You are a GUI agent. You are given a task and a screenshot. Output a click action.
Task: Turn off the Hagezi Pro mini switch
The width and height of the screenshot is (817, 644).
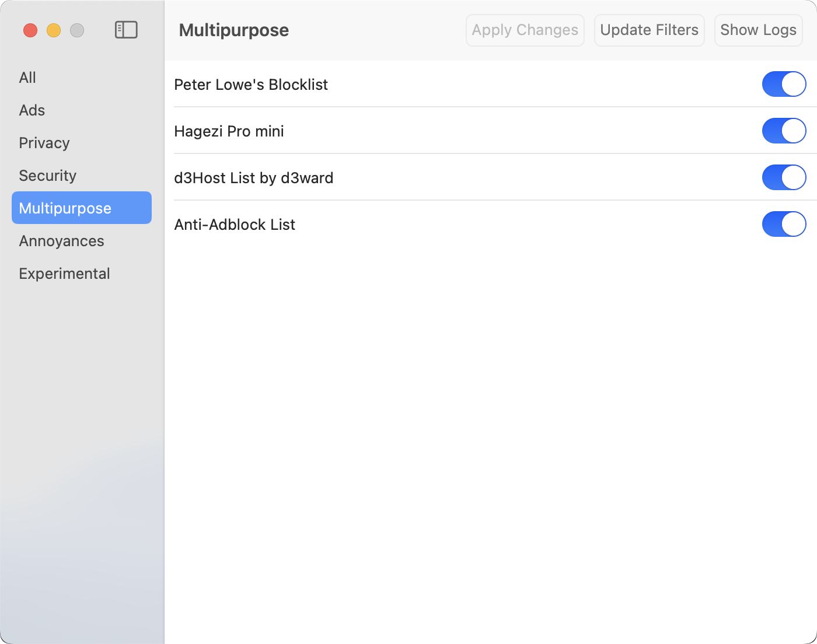[784, 131]
